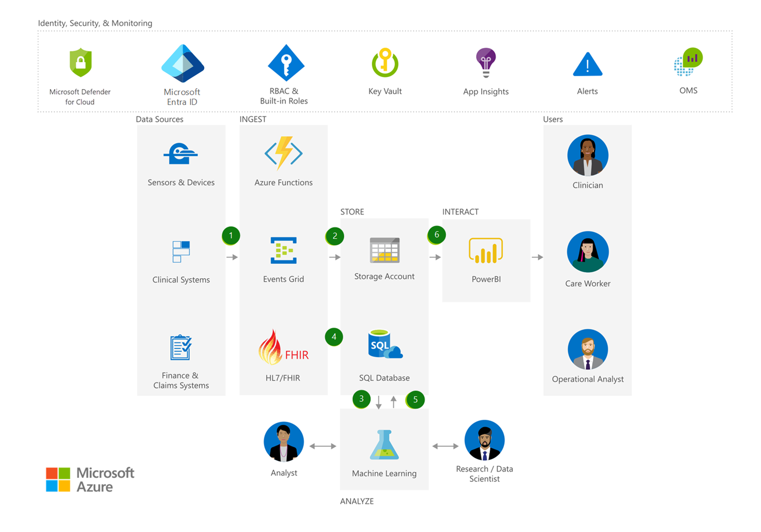Click the Events Grid icon
The height and width of the screenshot is (532, 761).
coord(283,250)
